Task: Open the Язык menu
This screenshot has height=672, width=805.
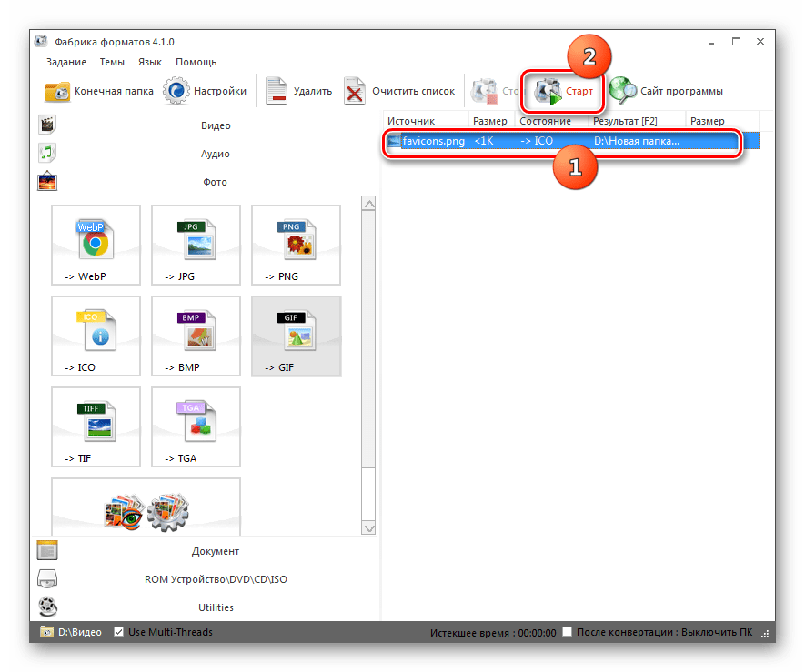Action: pos(150,62)
